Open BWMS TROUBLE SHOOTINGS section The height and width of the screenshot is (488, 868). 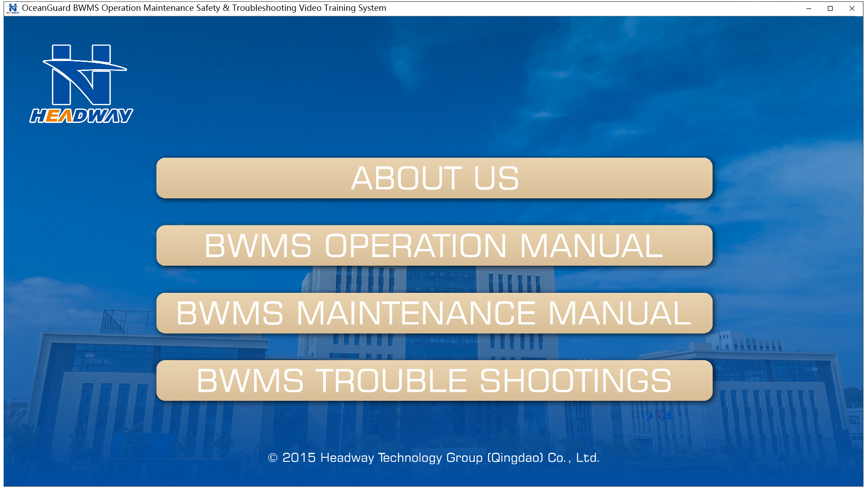(434, 380)
